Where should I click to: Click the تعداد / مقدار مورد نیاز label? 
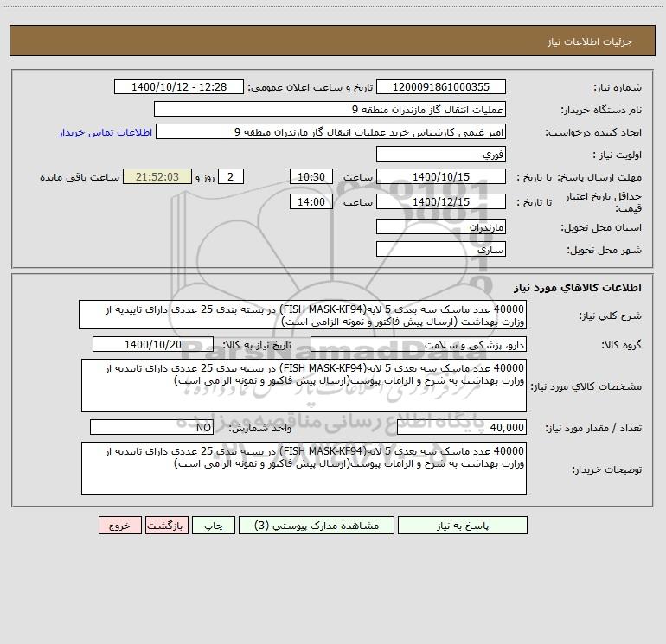(x=593, y=428)
